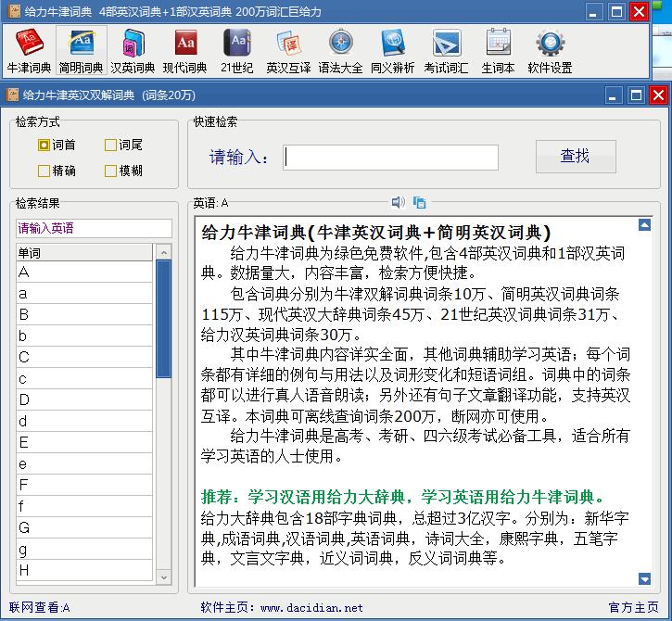
Task: Click the 单词 column header
Action: point(84,253)
